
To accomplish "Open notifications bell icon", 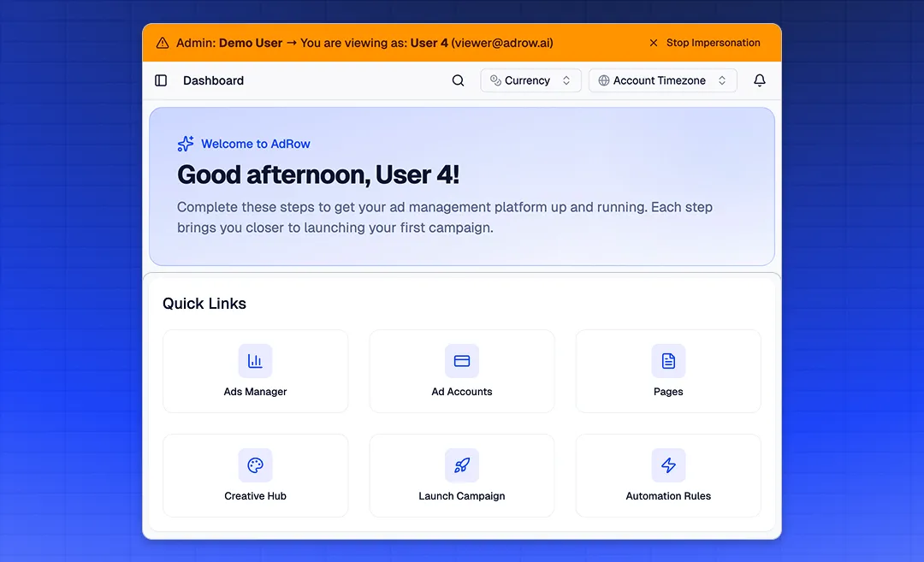I will pyautogui.click(x=760, y=80).
